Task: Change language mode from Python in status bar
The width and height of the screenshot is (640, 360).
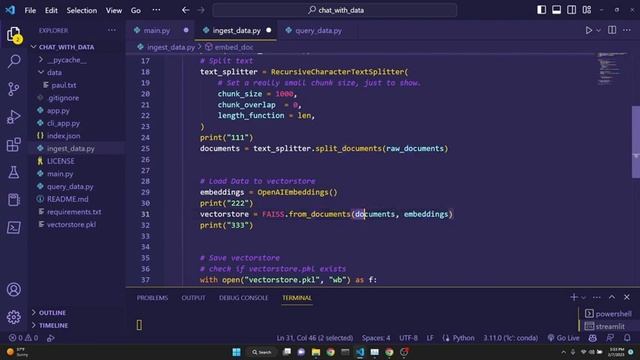Action: (463, 338)
